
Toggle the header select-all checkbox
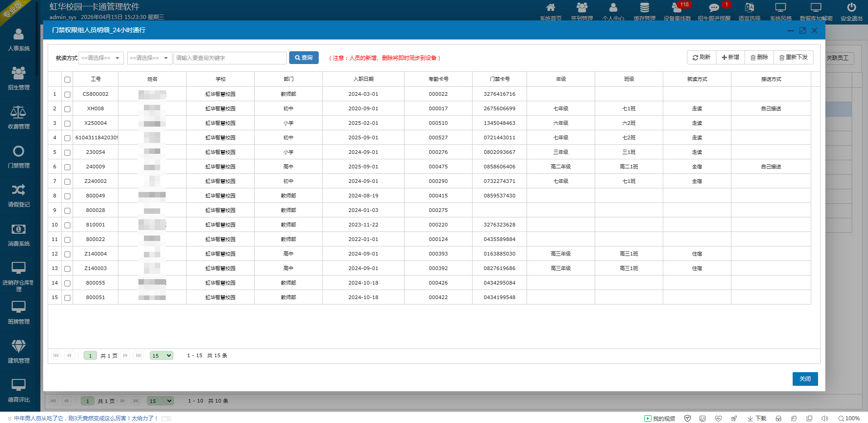67,79
